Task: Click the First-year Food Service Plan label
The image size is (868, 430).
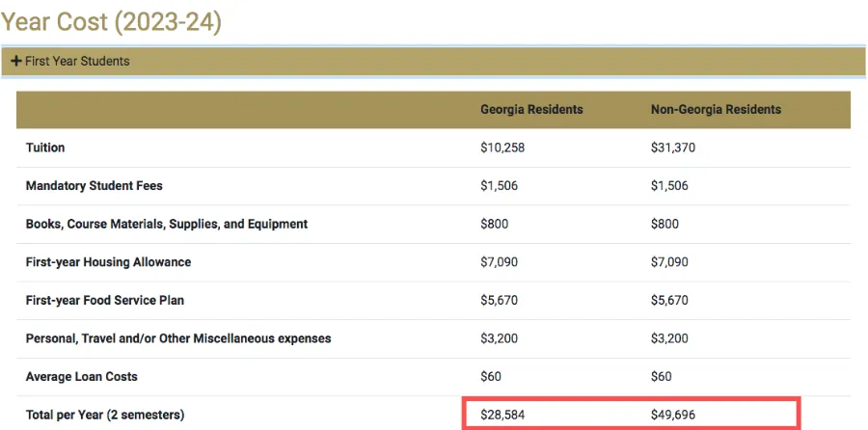Action: pos(105,300)
